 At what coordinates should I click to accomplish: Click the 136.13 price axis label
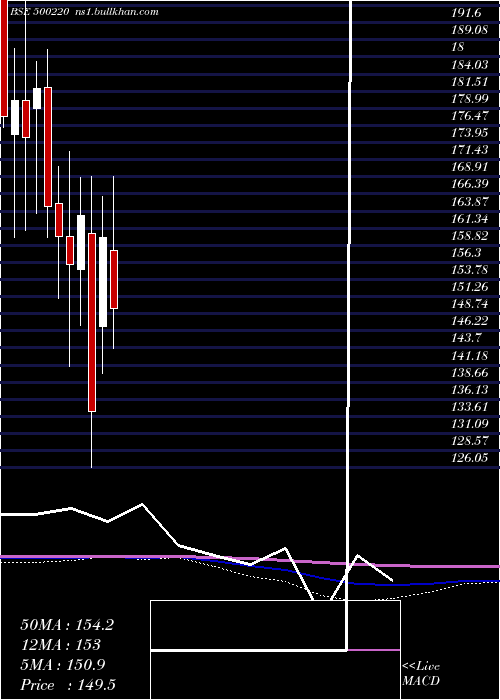coord(470,389)
